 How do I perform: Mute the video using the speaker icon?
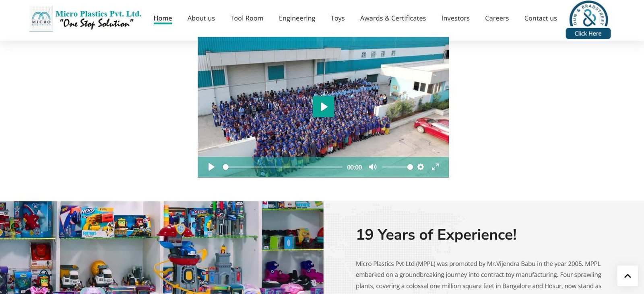tap(373, 167)
